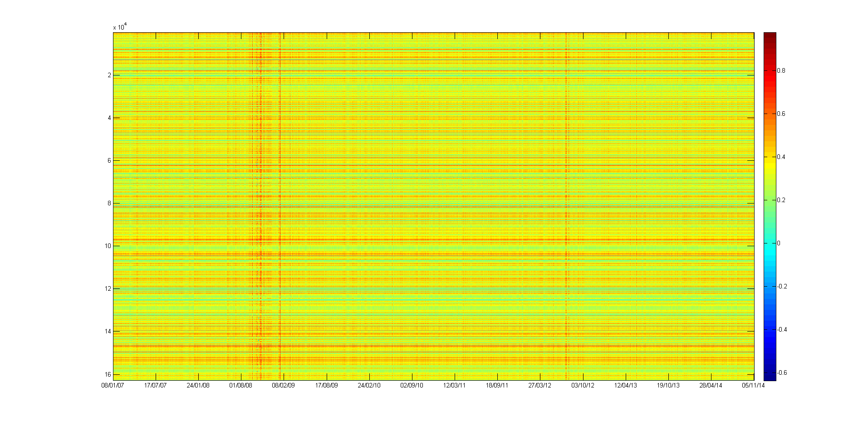The image size is (868, 427).
Task: Click colorbar tick label -0.6
Action: (x=782, y=373)
